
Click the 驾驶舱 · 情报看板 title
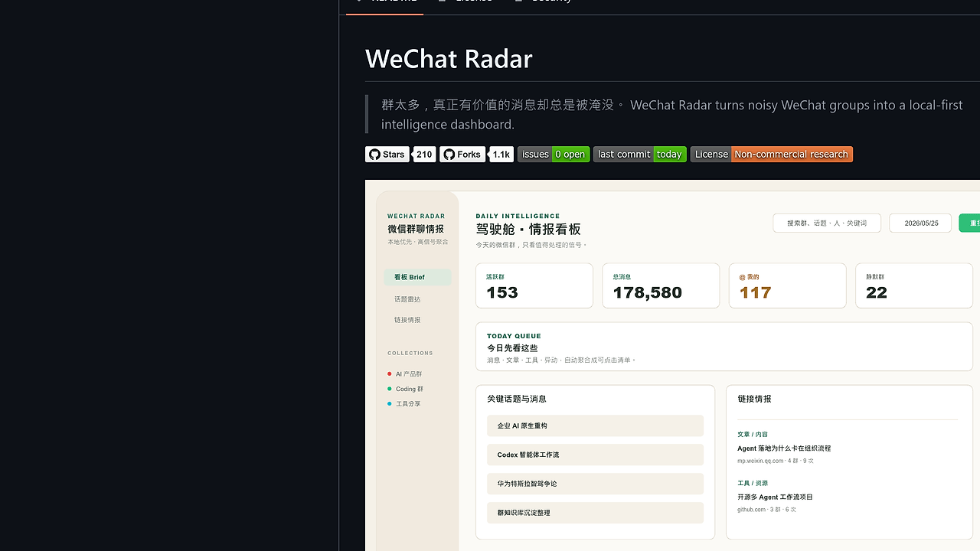[528, 230]
